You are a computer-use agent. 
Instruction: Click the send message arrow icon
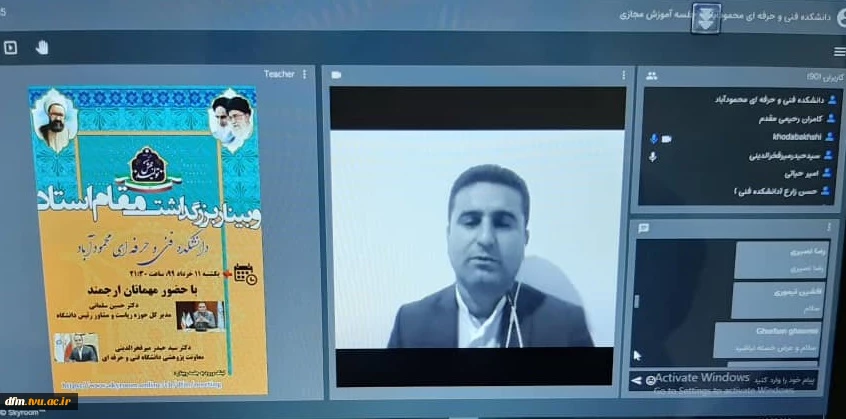tap(637, 380)
